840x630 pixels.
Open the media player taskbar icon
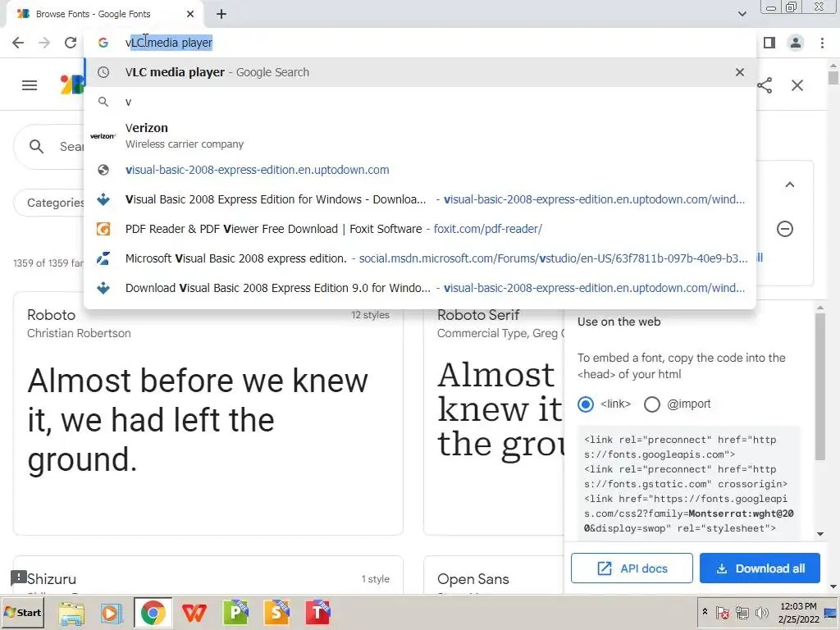pos(112,613)
